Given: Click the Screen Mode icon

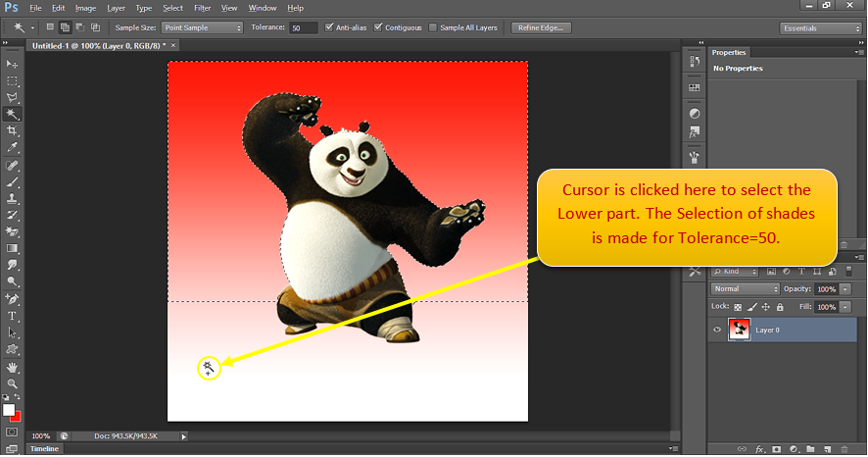Looking at the screenshot, I should 12,449.
